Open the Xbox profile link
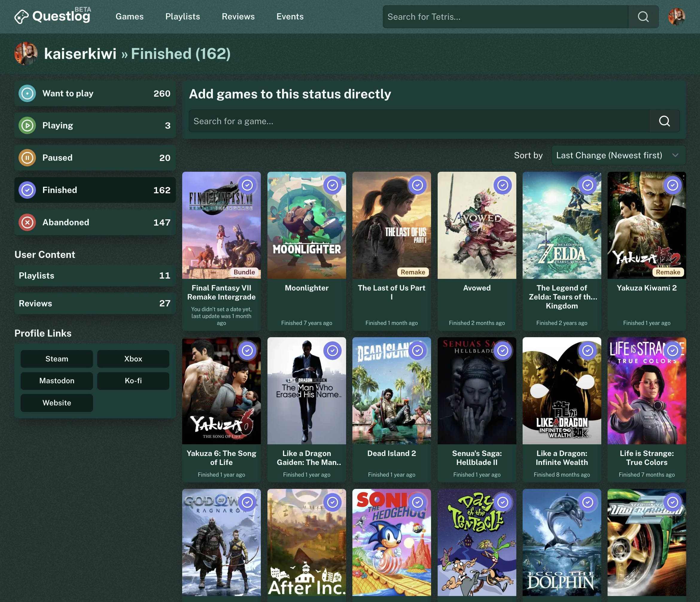The width and height of the screenshot is (700, 602). point(133,359)
